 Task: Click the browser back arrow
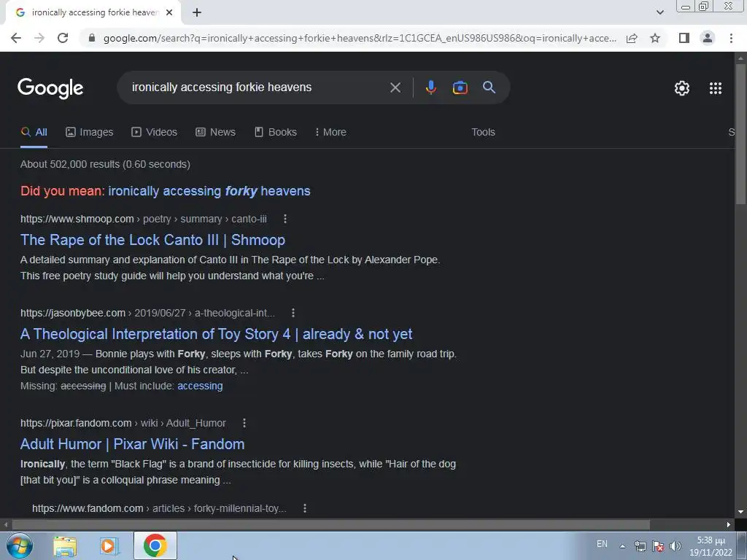[x=16, y=38]
